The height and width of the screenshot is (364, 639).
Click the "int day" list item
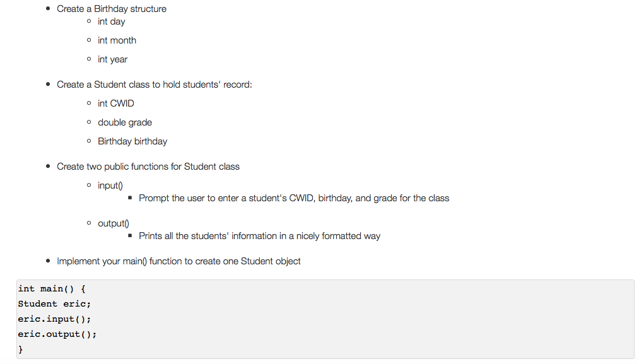(x=112, y=21)
